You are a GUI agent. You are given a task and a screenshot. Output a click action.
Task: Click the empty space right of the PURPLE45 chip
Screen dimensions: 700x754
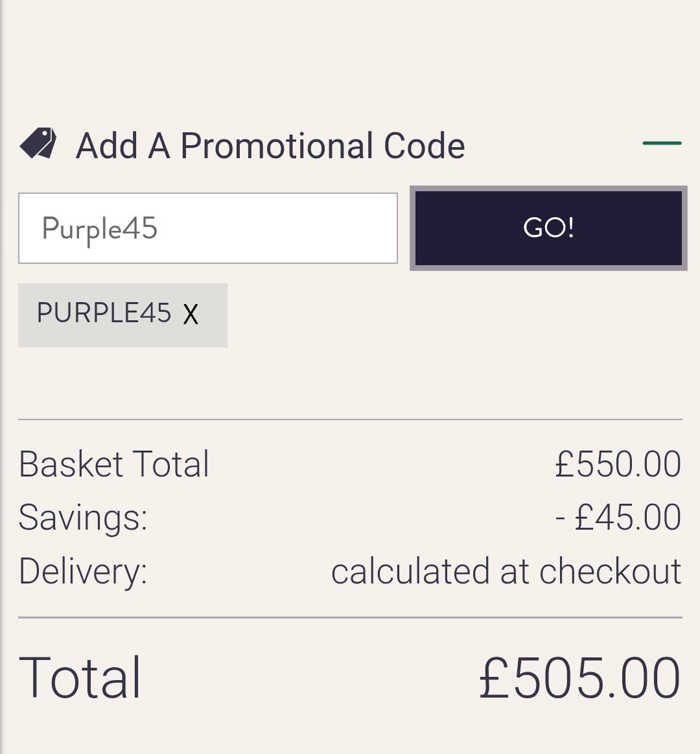click(454, 315)
